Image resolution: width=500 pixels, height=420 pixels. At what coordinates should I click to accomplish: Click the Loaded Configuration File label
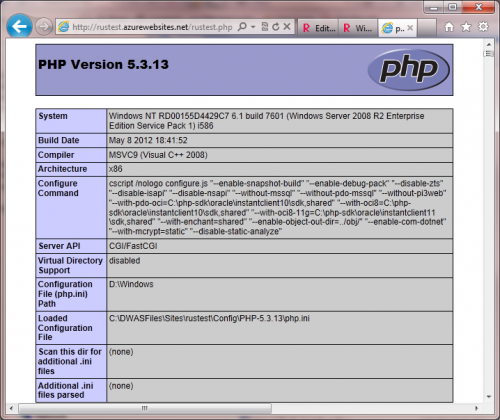[65, 328]
